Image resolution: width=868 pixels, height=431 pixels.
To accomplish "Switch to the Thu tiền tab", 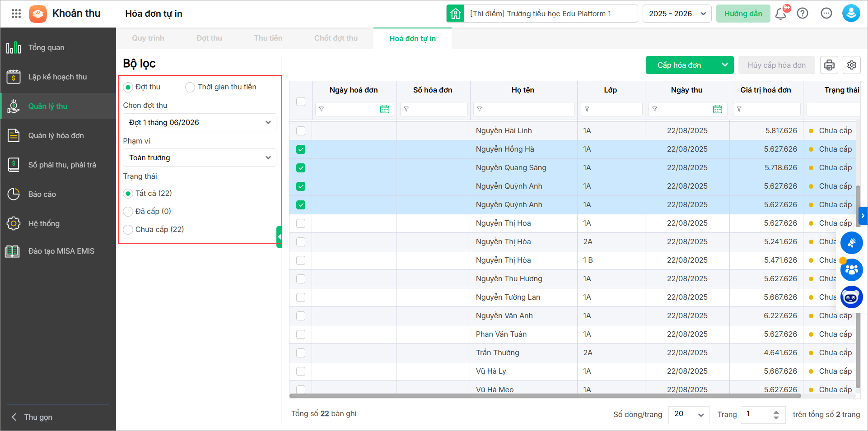I will [268, 38].
